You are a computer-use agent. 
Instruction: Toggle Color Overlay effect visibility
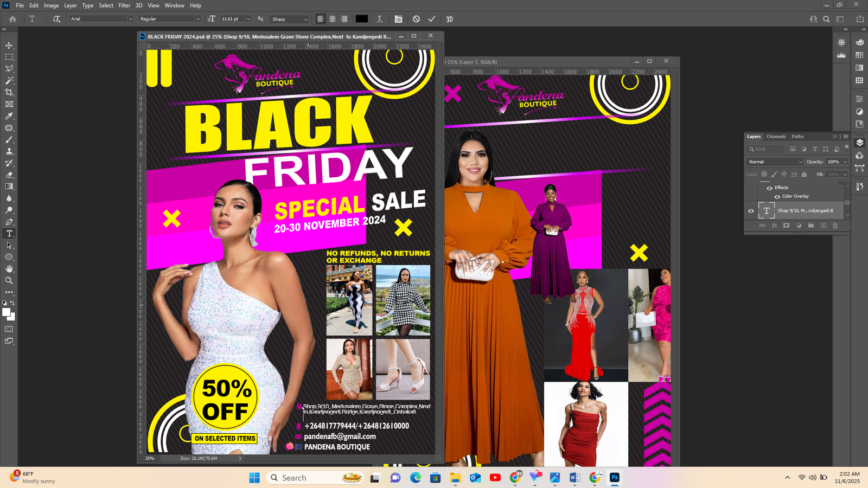coord(777,196)
